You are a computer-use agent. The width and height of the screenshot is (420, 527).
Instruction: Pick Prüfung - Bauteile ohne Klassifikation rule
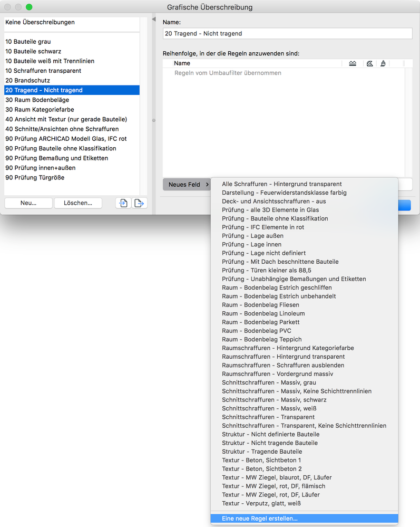pos(275,218)
